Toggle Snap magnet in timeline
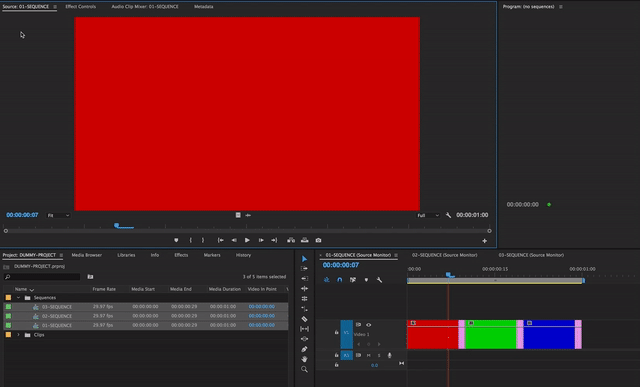Screen dimensions: 640x387 click(340, 280)
